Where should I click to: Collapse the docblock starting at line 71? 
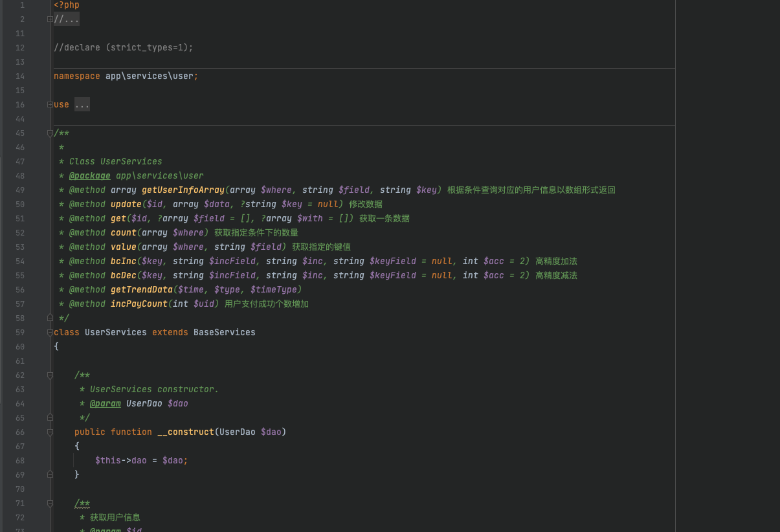(x=50, y=504)
